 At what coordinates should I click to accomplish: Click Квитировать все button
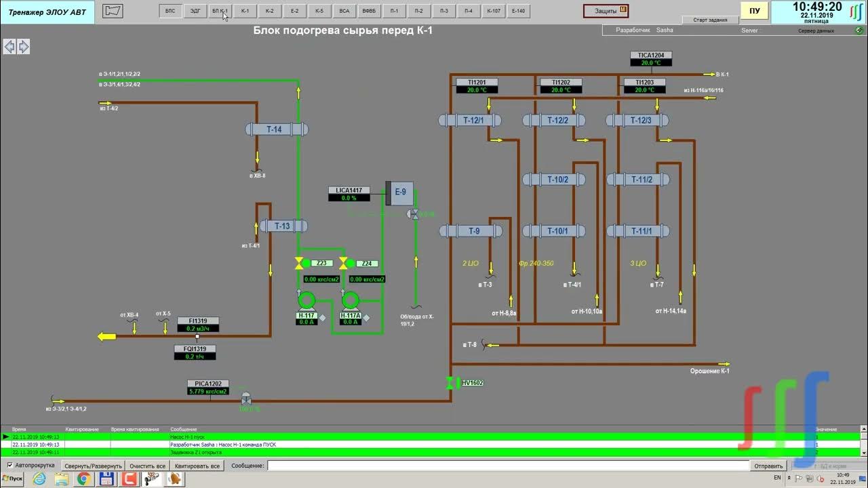pyautogui.click(x=197, y=466)
